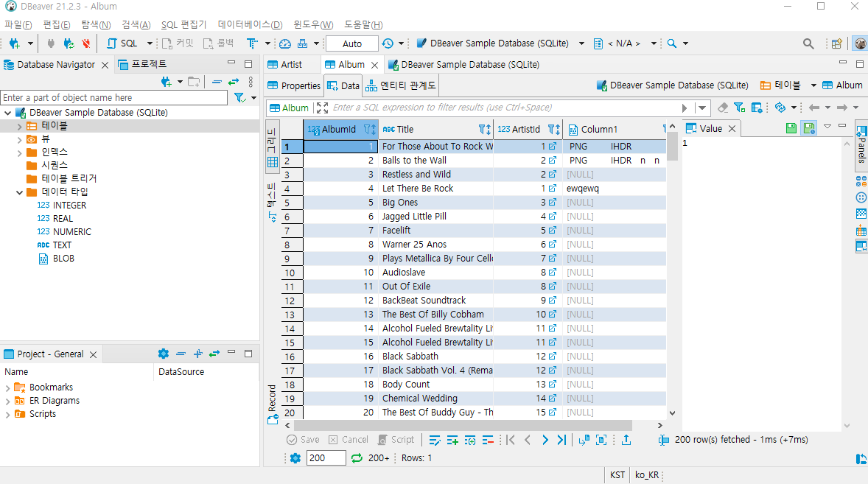Viewport: 868px width, 484px height.
Task: Click the fetch size field showing 200
Action: pos(326,458)
